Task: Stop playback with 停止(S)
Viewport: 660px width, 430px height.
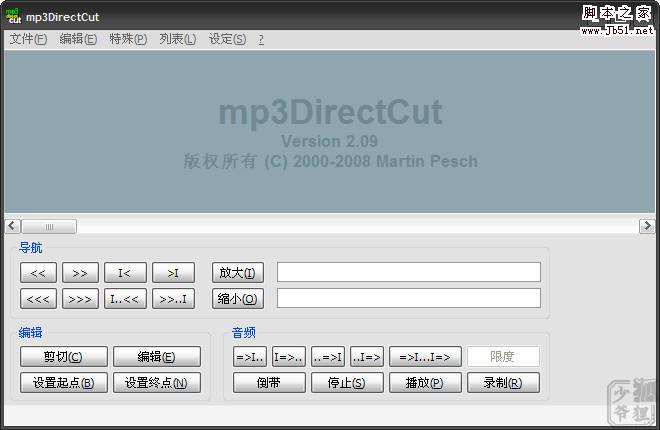Action: tap(347, 382)
